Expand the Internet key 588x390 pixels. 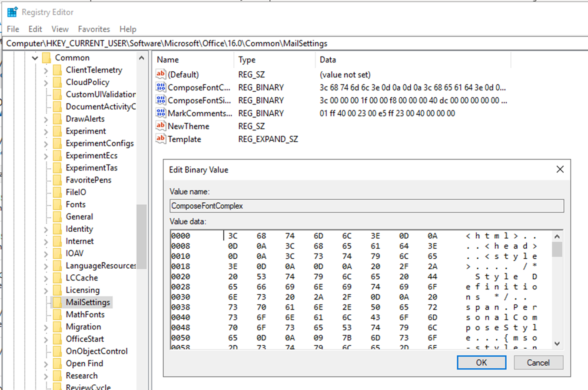tap(46, 241)
